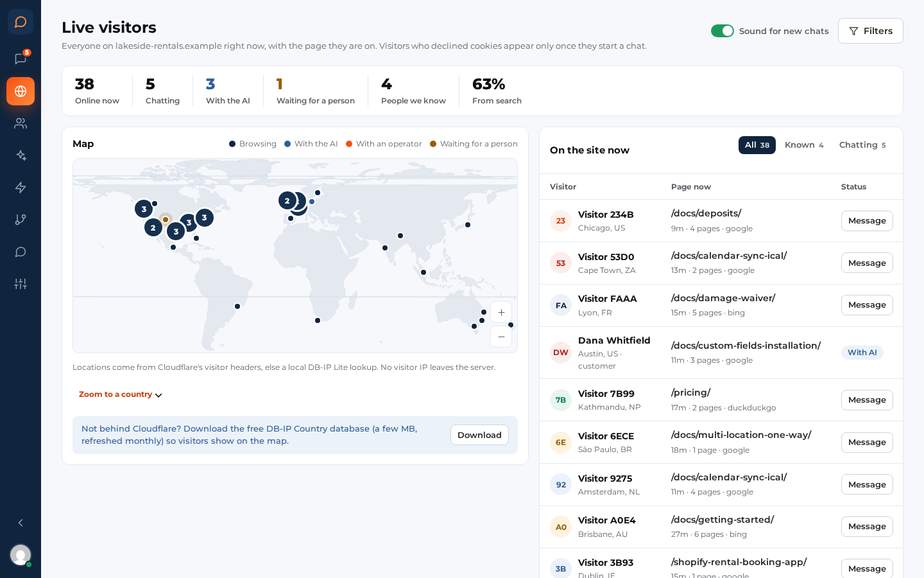Click the /pricing/ page path
This screenshot has height=578, width=924.
coord(690,392)
